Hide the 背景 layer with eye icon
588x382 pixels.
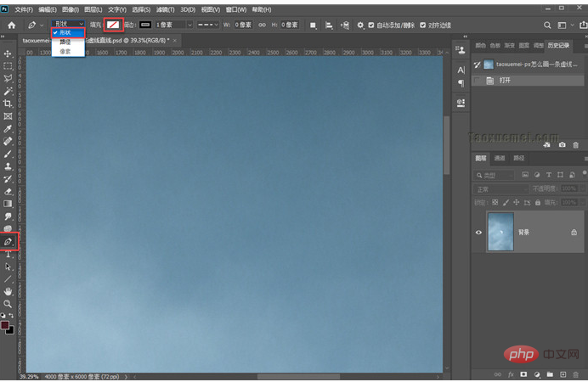(479, 232)
